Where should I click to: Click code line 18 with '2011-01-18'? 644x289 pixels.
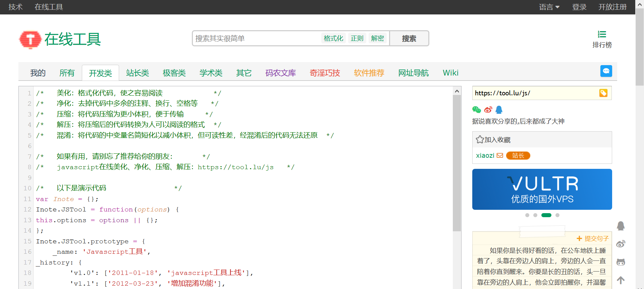click(x=162, y=273)
